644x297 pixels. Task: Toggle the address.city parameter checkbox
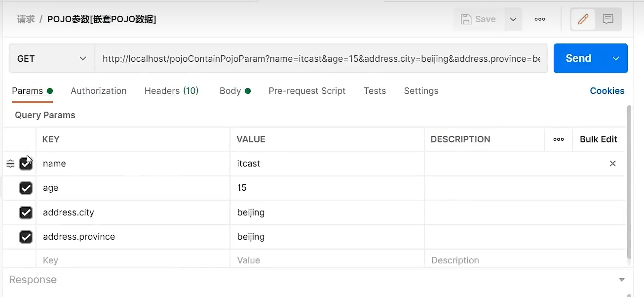tap(26, 212)
